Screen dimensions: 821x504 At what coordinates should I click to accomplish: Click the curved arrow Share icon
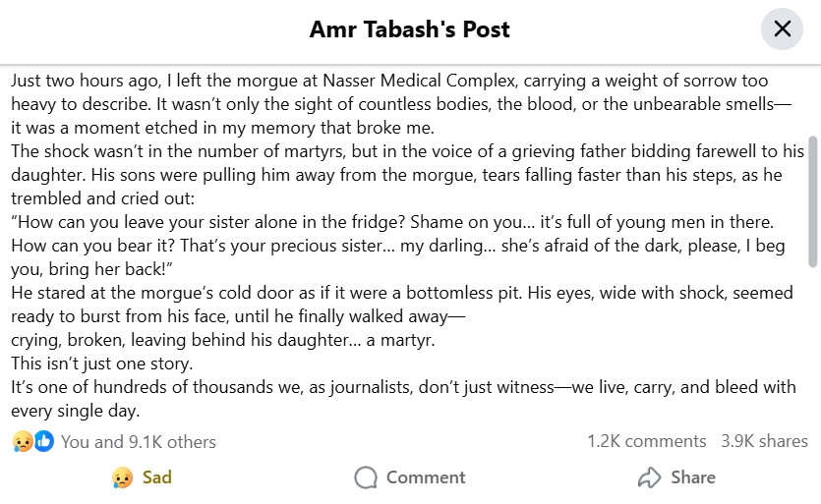[x=649, y=477]
